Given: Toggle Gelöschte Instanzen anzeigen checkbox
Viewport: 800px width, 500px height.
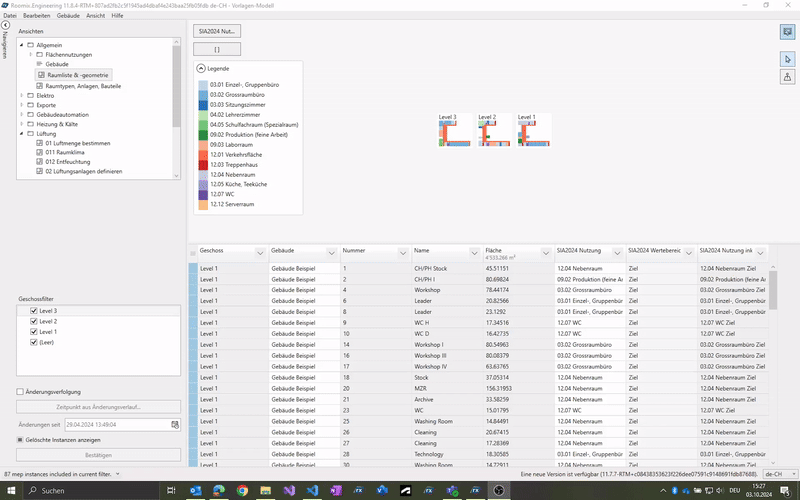Looking at the screenshot, I should (21, 439).
